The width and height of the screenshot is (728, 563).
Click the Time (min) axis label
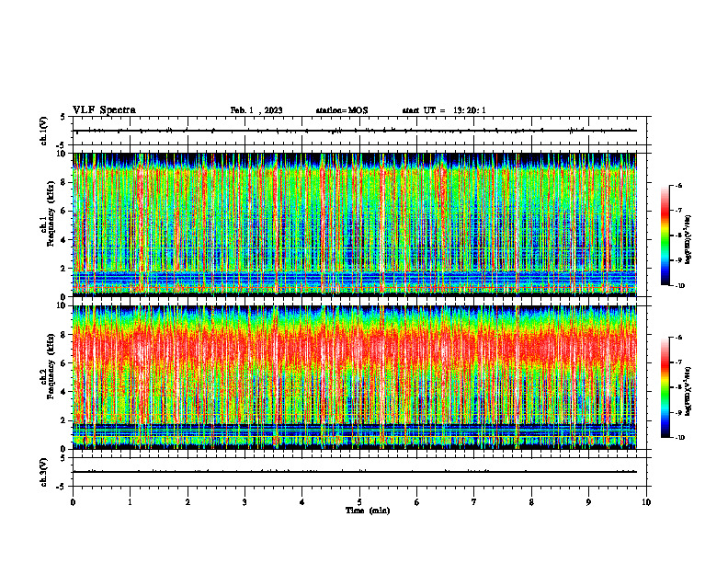point(368,511)
